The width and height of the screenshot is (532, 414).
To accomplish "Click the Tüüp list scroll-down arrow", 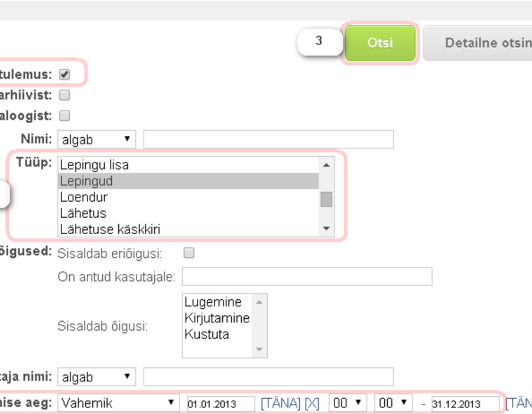I will [x=326, y=228].
